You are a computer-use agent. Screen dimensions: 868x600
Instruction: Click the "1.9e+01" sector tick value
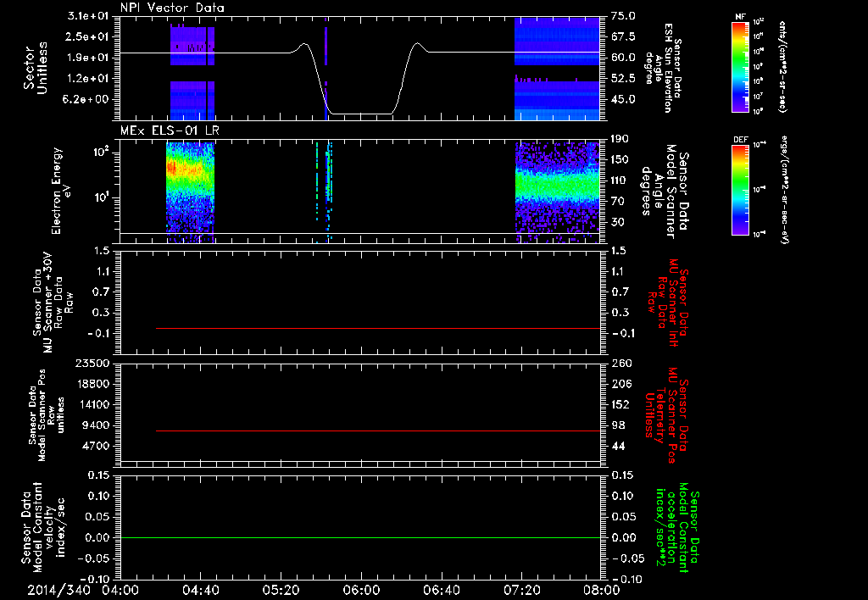point(88,58)
